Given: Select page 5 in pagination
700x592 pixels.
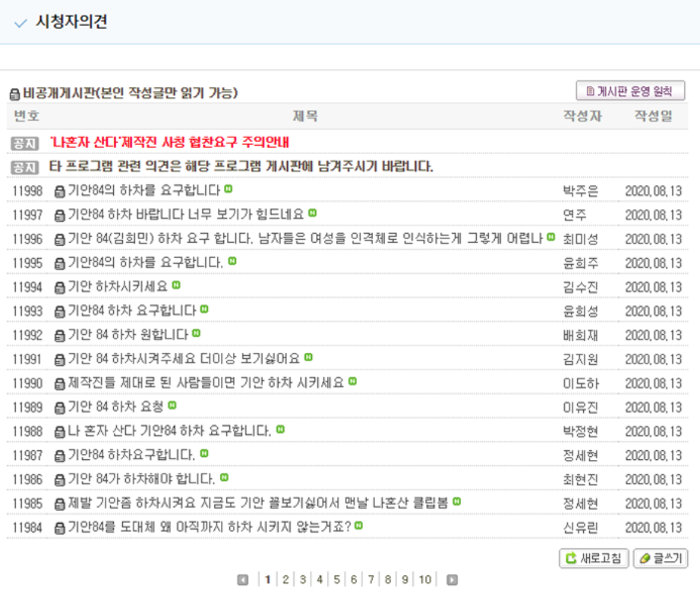Looking at the screenshot, I should pos(336,580).
